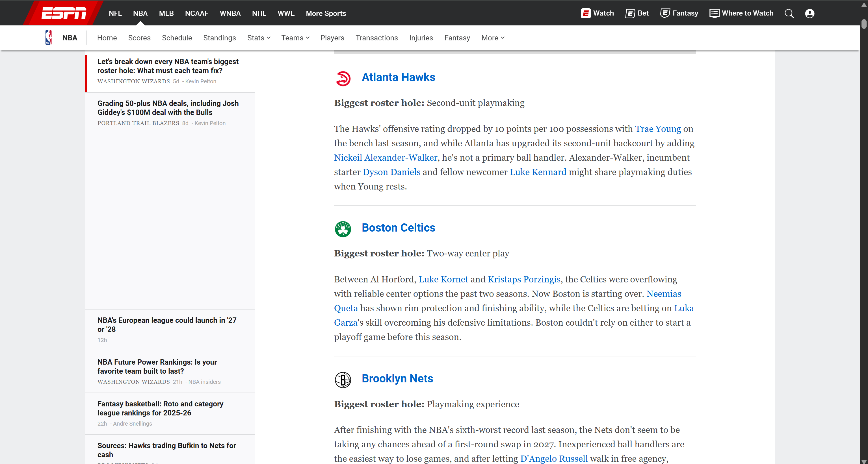Click the Boston Celtics logo
868x464 pixels.
[x=343, y=229]
